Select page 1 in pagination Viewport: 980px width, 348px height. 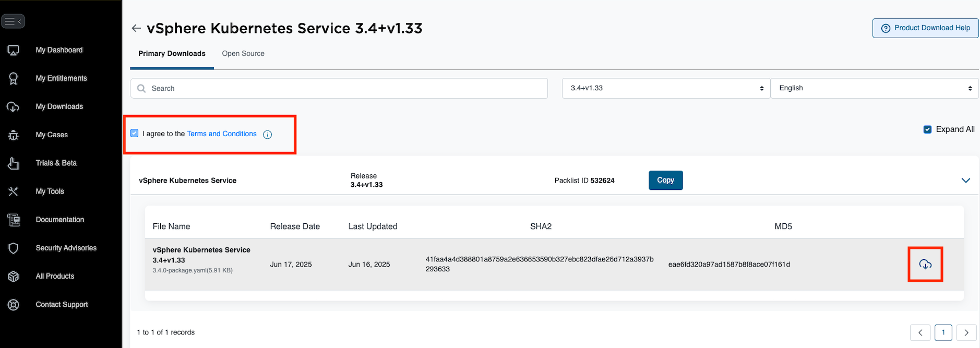pyautogui.click(x=943, y=332)
